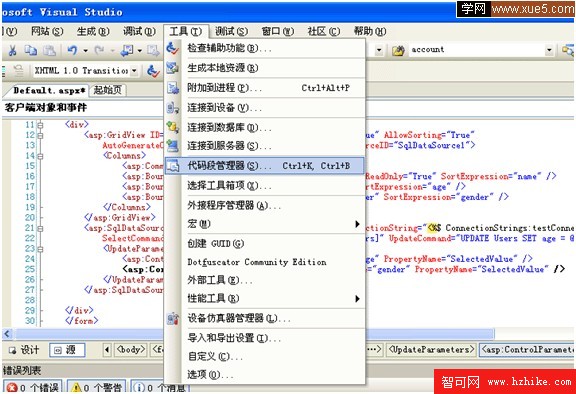Click the 设备仿真器管理器 menu item icon

(172, 318)
